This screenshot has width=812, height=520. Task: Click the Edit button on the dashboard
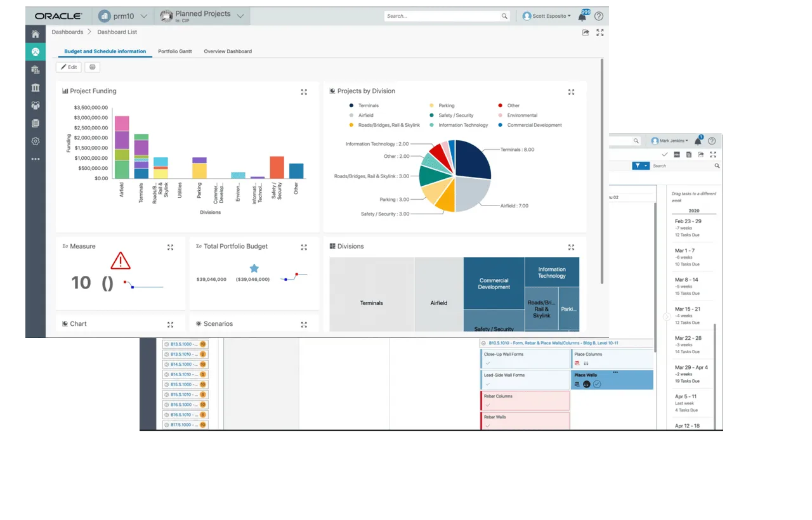click(x=68, y=67)
